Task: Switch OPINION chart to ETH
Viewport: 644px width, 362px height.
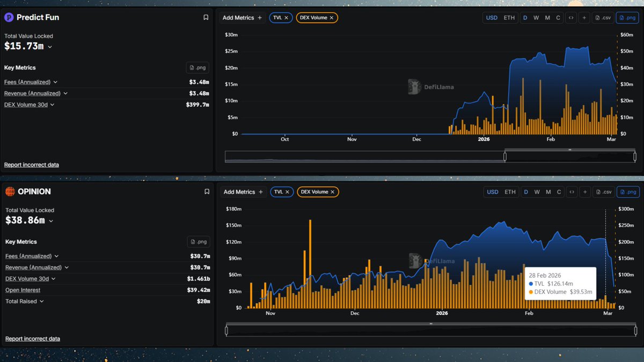Action: point(510,191)
